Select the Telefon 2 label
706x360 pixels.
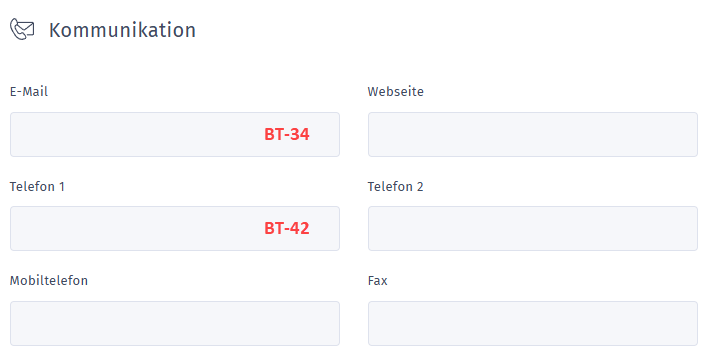pos(395,186)
